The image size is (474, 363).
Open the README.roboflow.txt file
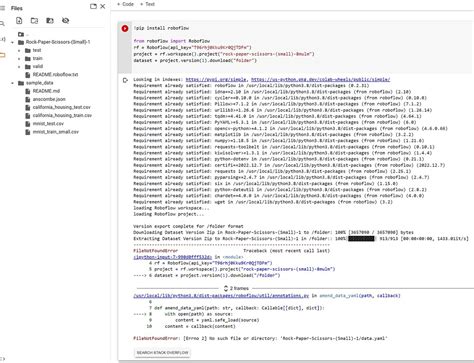[x=55, y=75]
